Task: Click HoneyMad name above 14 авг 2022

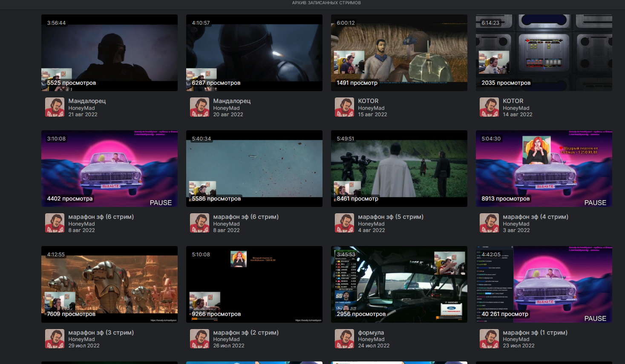Action: click(516, 108)
